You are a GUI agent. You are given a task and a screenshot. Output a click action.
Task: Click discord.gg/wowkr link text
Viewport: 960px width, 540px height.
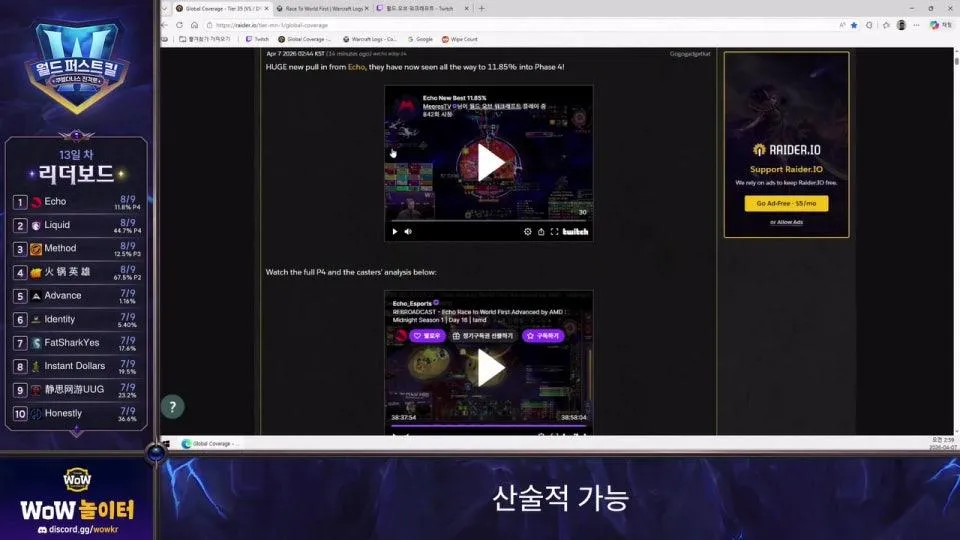(x=83, y=529)
